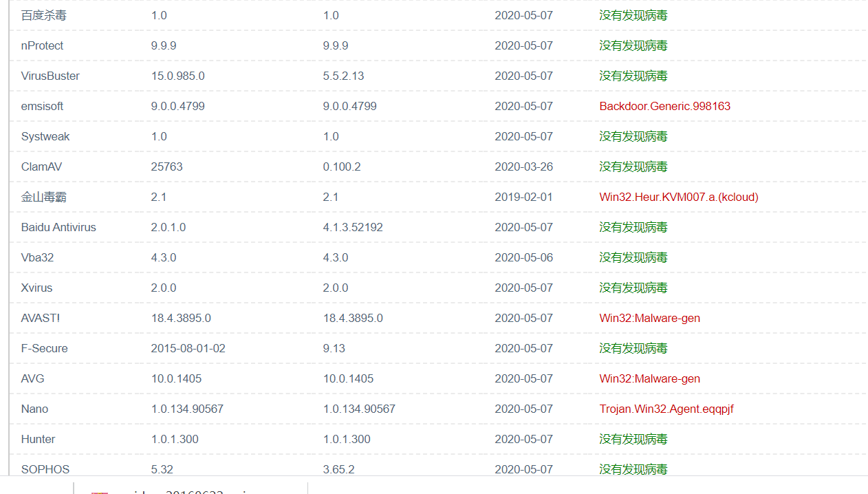Click the 5.5.2.13 version cell

344,76
